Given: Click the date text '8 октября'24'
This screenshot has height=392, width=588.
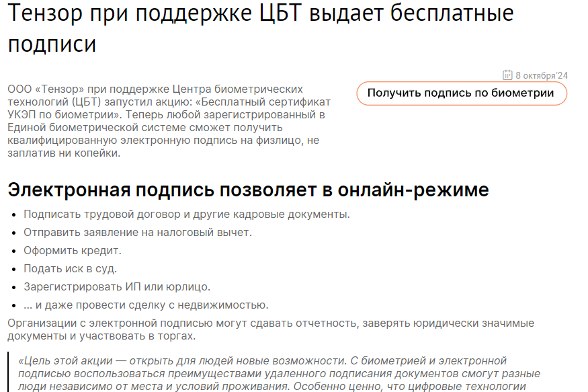Looking at the screenshot, I should (x=542, y=75).
